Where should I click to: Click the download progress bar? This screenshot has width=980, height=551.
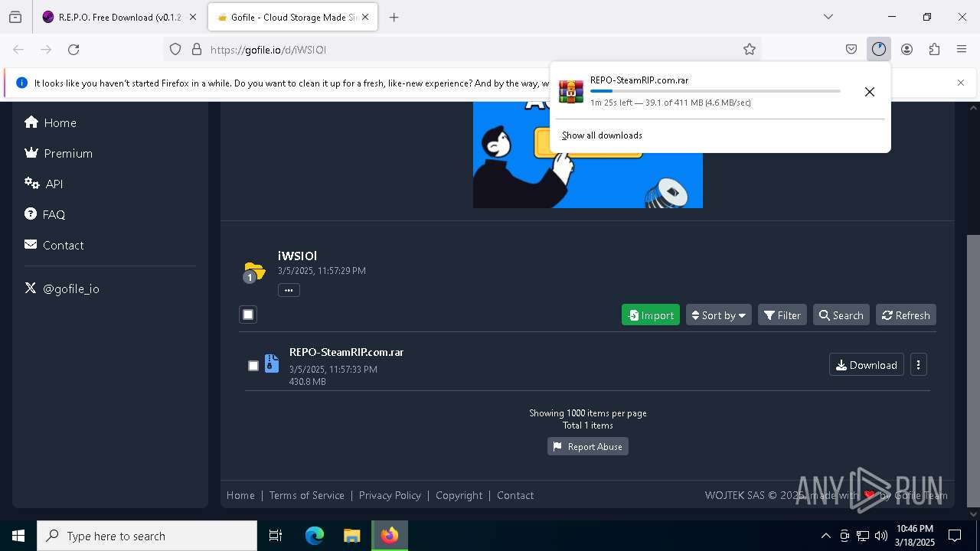tap(715, 91)
